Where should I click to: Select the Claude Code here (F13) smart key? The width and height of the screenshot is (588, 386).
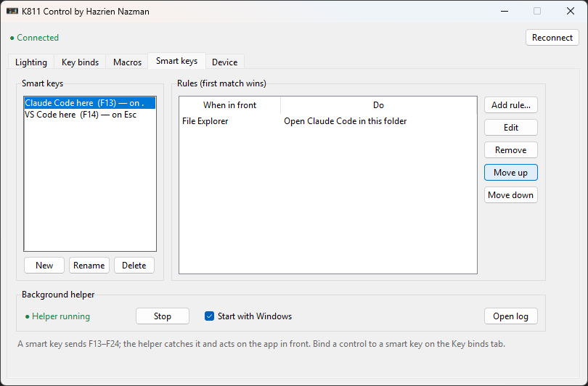89,103
